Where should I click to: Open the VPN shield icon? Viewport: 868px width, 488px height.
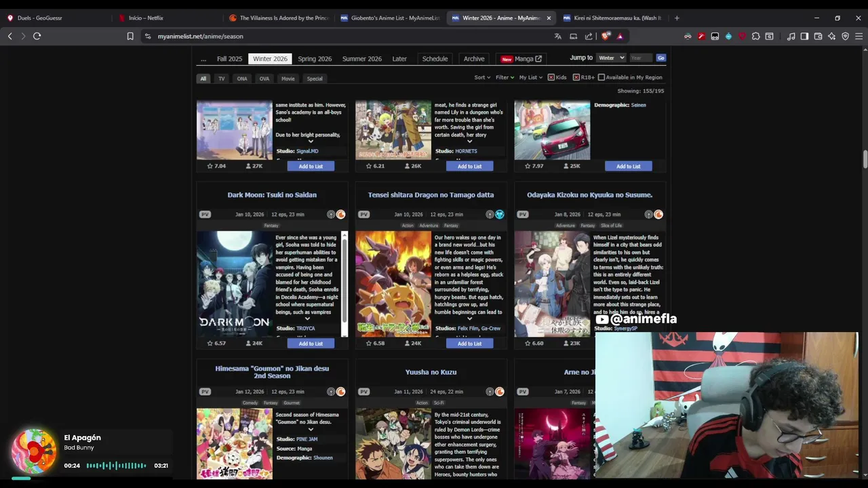pyautogui.click(x=845, y=36)
